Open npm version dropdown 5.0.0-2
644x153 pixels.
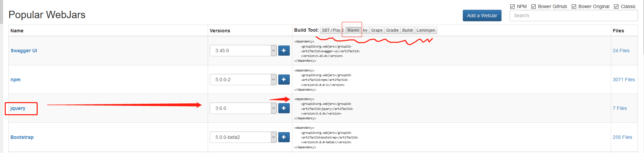(x=243, y=80)
